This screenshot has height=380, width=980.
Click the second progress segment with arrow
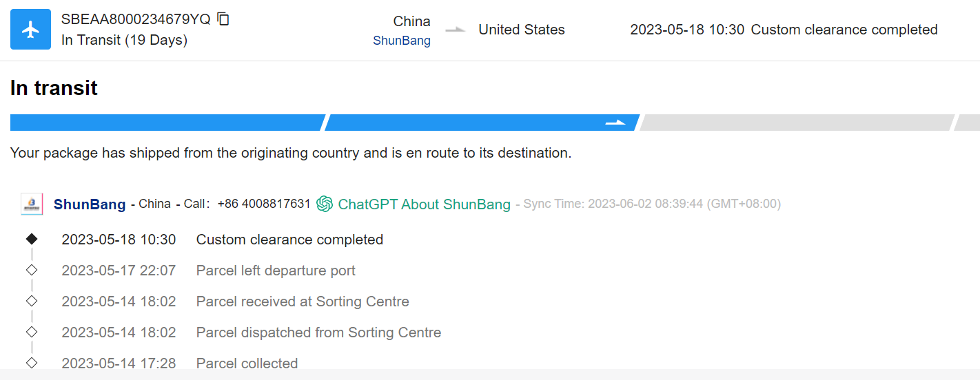[x=481, y=123]
